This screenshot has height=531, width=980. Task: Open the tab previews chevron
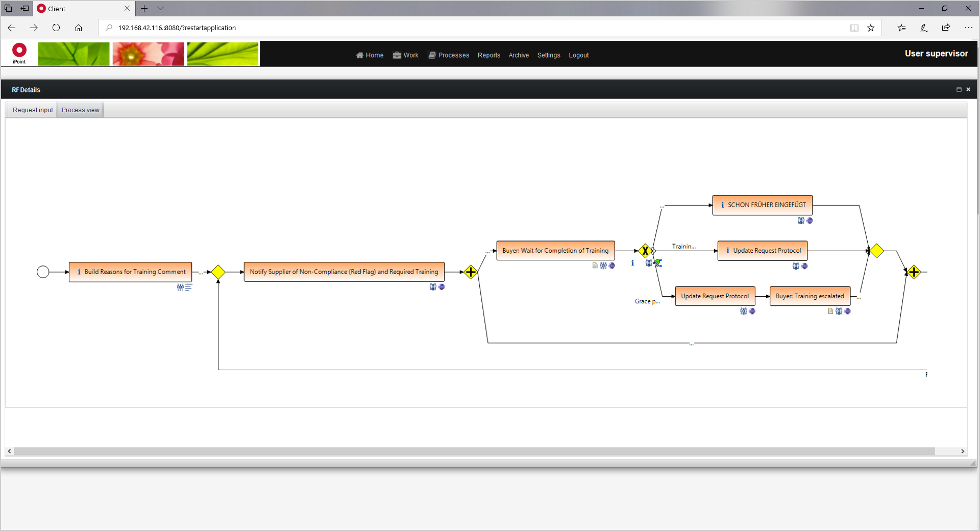[x=160, y=8]
